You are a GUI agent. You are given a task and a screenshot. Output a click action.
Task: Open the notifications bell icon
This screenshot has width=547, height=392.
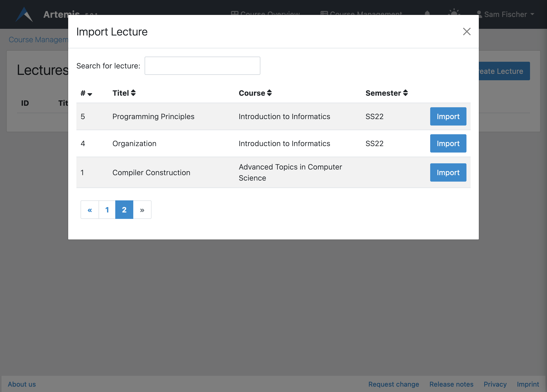(x=427, y=13)
